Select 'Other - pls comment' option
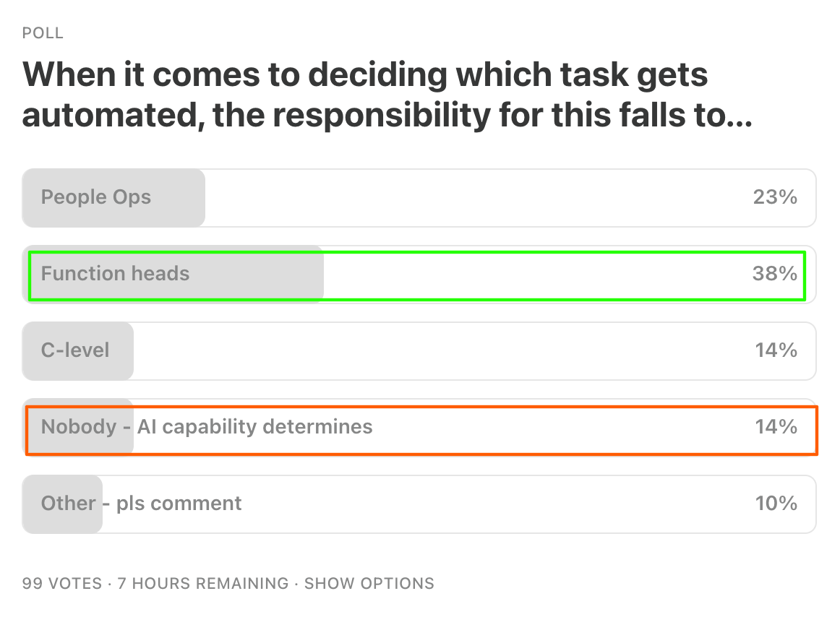840x617 pixels. coord(419,504)
